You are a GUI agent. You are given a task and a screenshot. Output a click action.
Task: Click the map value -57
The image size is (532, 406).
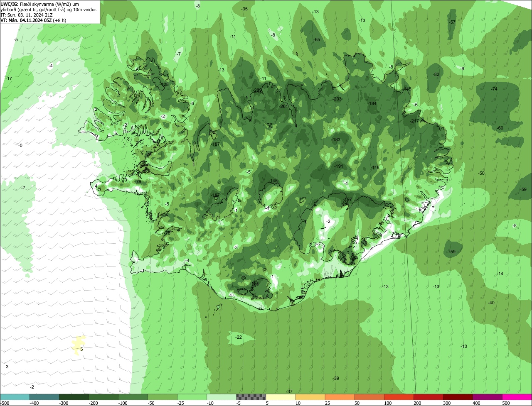[453, 22]
